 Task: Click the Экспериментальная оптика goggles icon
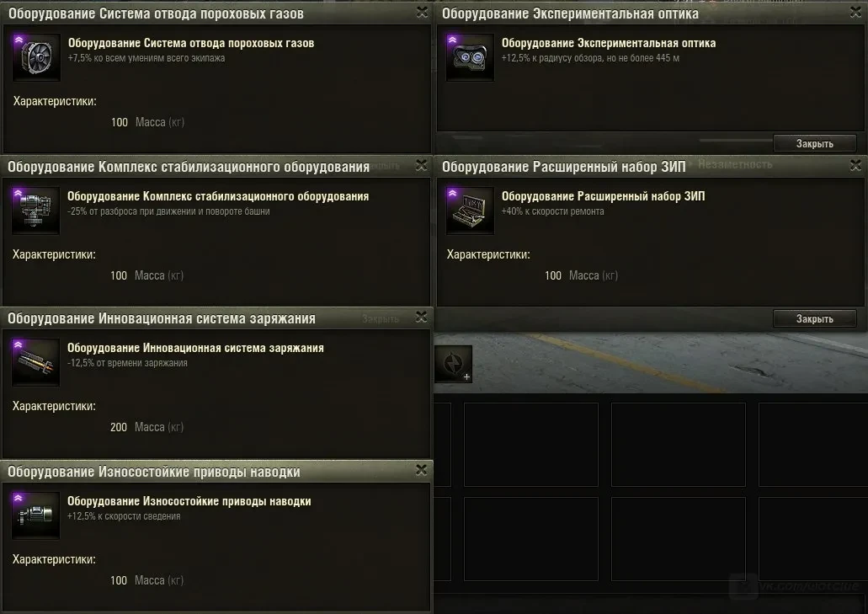point(470,57)
